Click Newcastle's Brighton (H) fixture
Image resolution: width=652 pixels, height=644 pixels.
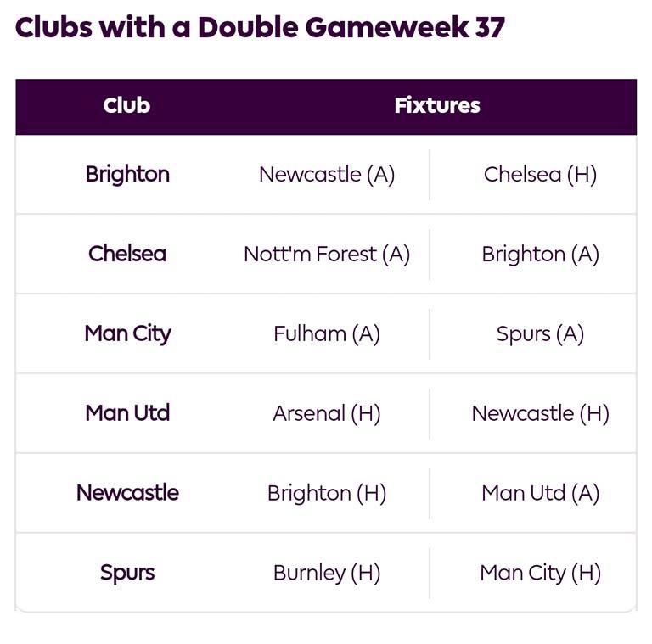coord(327,494)
